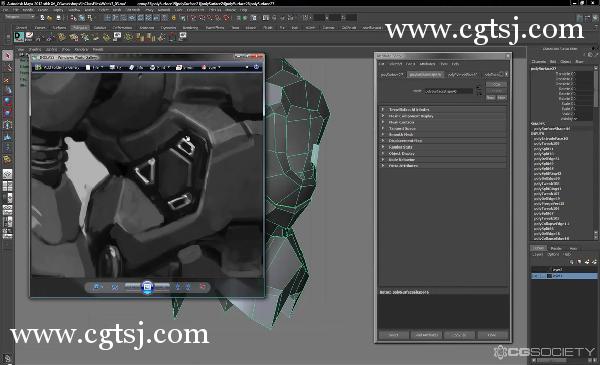Activate the Paint Selection tool

7,79
